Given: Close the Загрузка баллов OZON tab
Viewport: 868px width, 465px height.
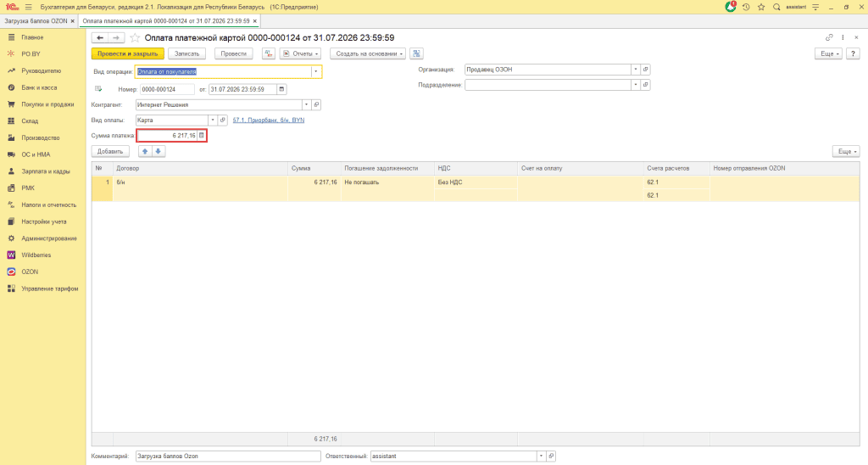Looking at the screenshot, I should 73,21.
